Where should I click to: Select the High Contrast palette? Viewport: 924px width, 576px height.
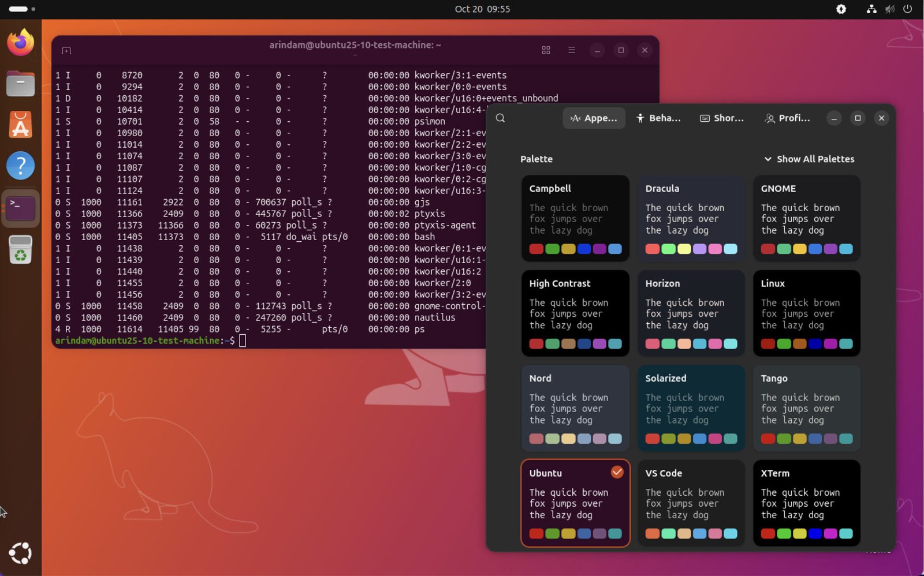(x=575, y=313)
